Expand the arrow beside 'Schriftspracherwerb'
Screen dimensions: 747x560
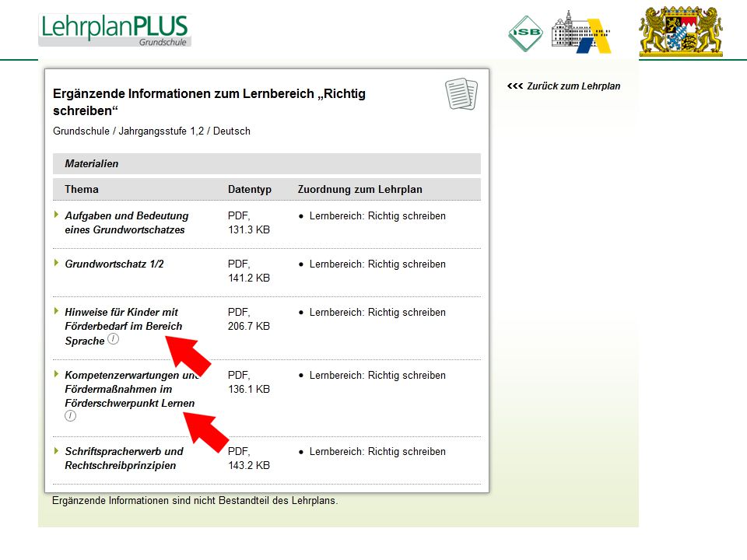[56, 450]
